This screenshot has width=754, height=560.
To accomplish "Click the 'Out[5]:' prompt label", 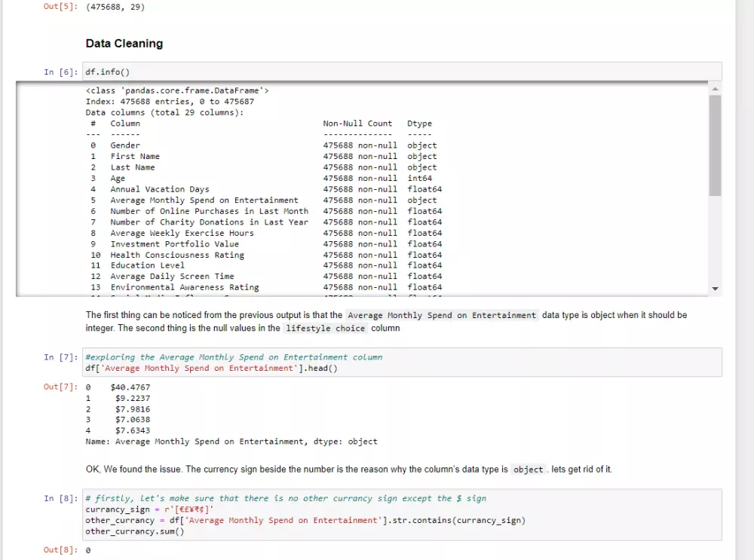I will [x=60, y=7].
